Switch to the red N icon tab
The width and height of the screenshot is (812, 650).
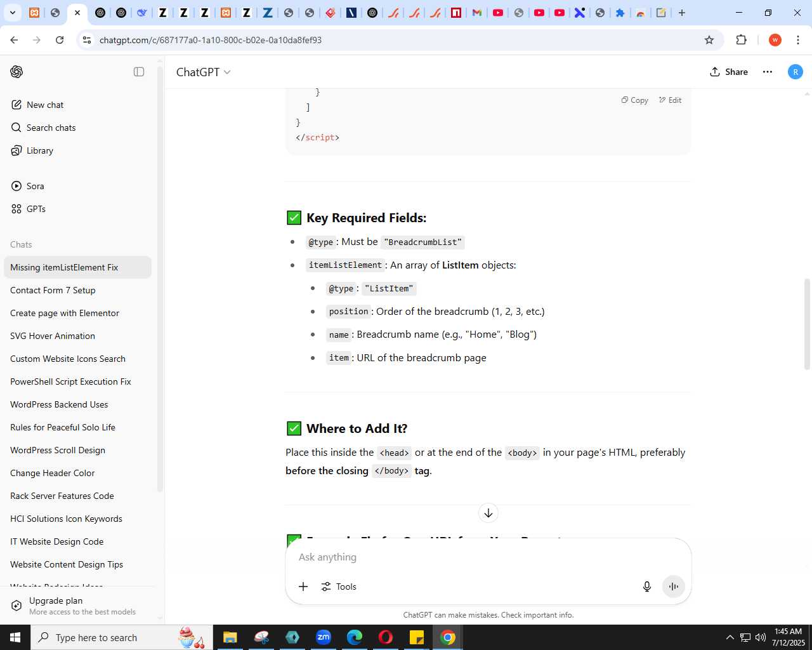tap(456, 13)
